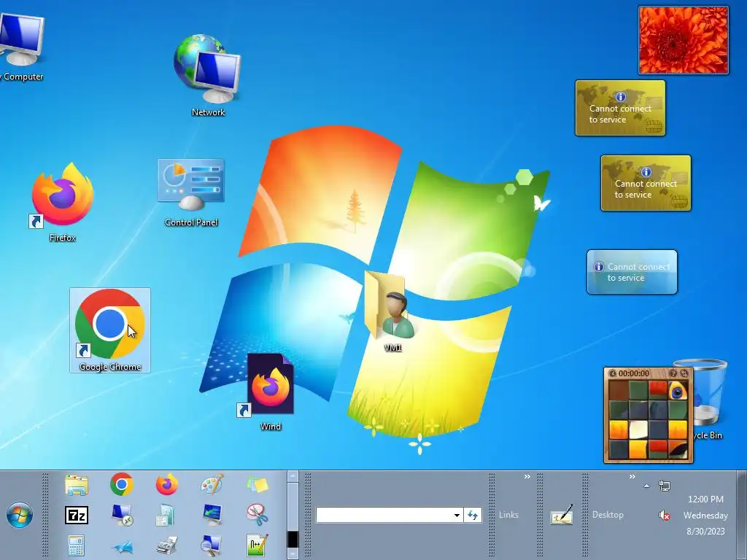
Task: Show hidden tray icons arrow
Action: click(x=646, y=486)
